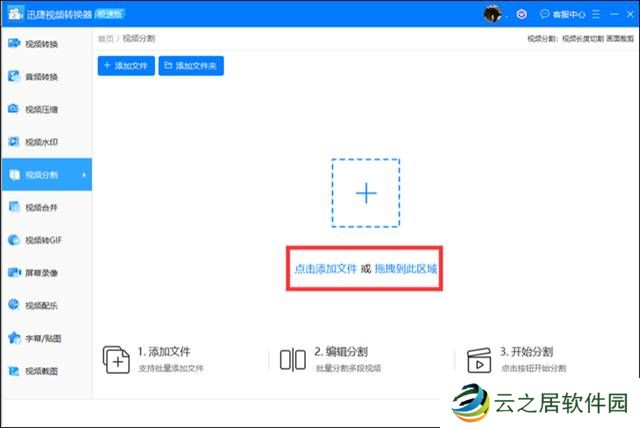Viewport: 640px width, 428px height.
Task: Click the dashed plus drop area
Action: (x=366, y=193)
